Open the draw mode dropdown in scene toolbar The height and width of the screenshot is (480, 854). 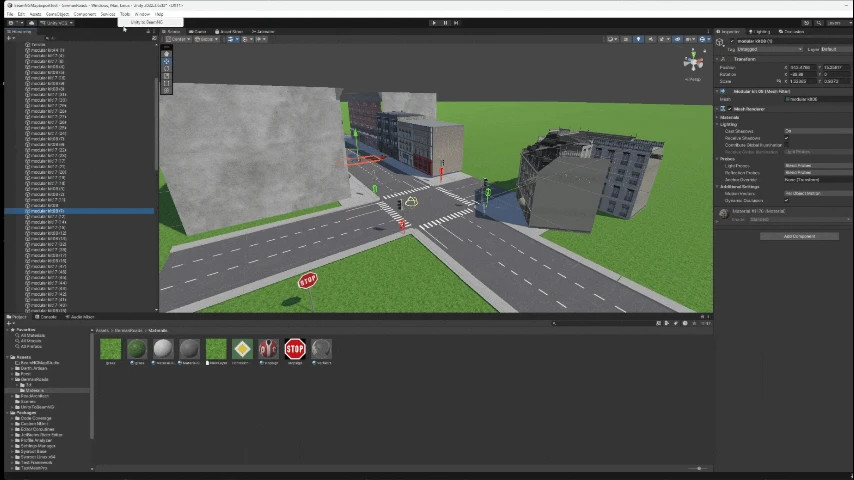[x=612, y=39]
